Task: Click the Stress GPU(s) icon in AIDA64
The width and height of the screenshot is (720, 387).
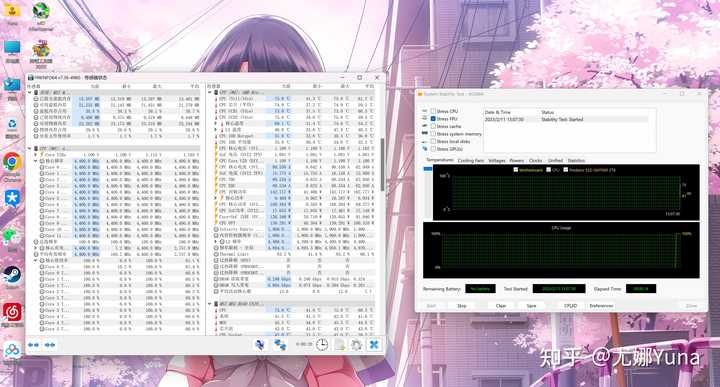Action: (x=425, y=149)
